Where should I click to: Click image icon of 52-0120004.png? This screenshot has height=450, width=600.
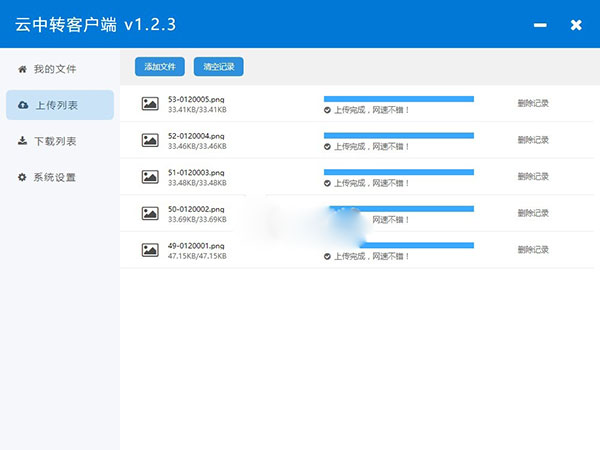tap(150, 140)
